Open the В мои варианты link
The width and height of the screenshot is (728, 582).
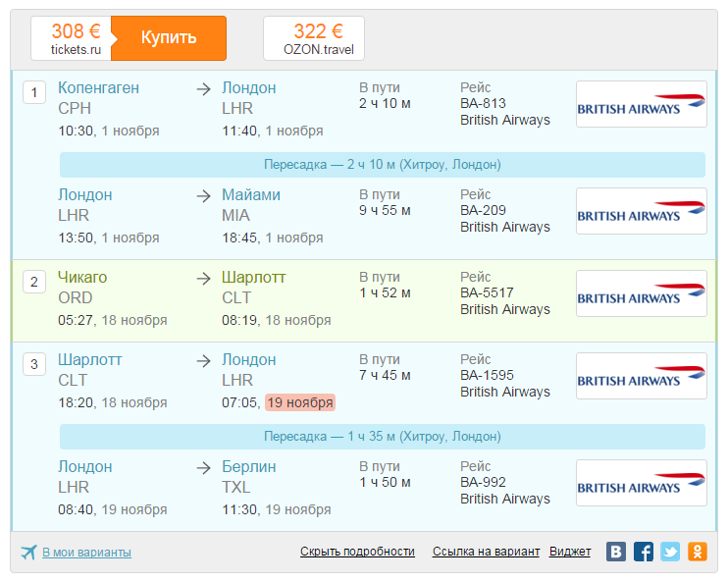[x=86, y=553]
